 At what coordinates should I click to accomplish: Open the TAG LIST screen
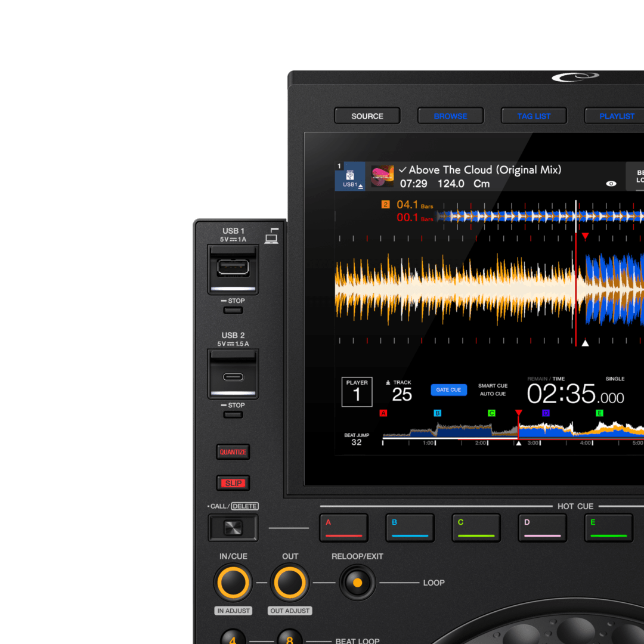[534, 116]
